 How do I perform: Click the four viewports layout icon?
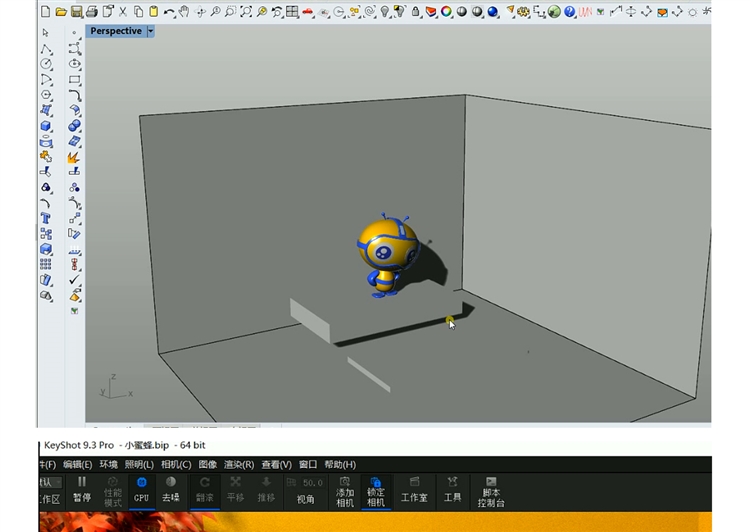(x=292, y=11)
